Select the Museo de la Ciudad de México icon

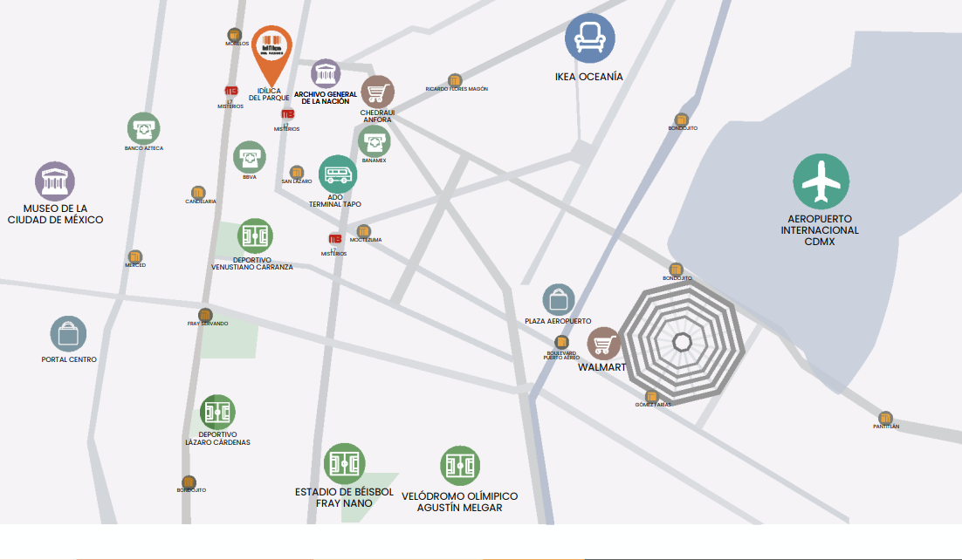[x=55, y=181]
